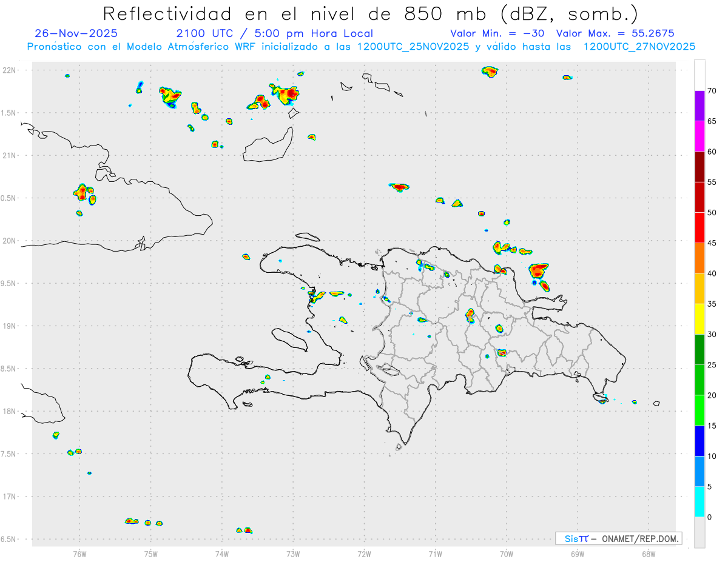Click the 71W longitude label
The image size is (728, 562).
(x=435, y=554)
